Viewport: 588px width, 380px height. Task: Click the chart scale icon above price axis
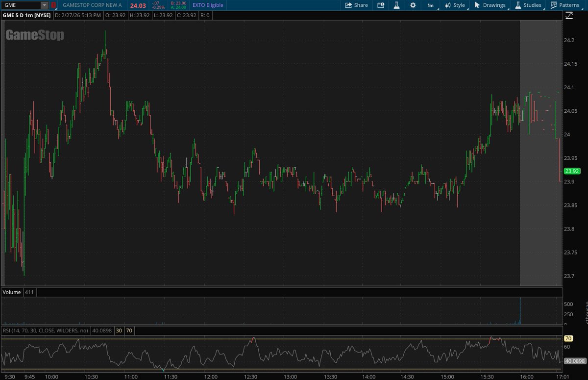point(569,15)
